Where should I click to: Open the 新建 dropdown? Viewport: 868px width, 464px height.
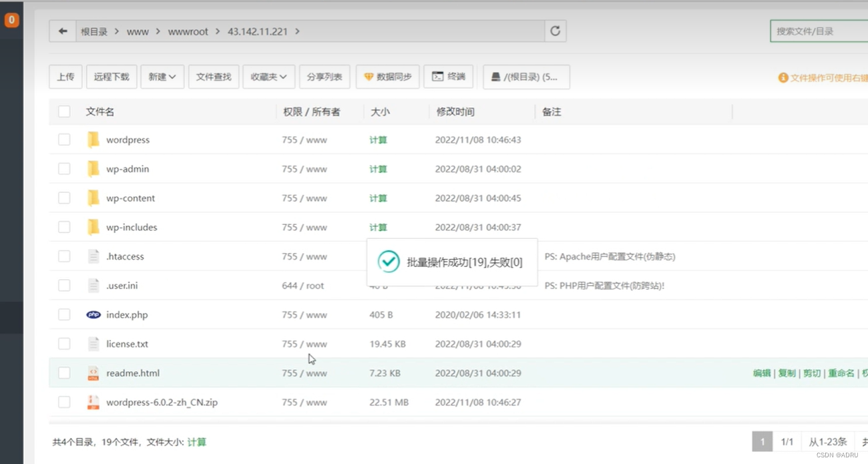click(x=162, y=77)
